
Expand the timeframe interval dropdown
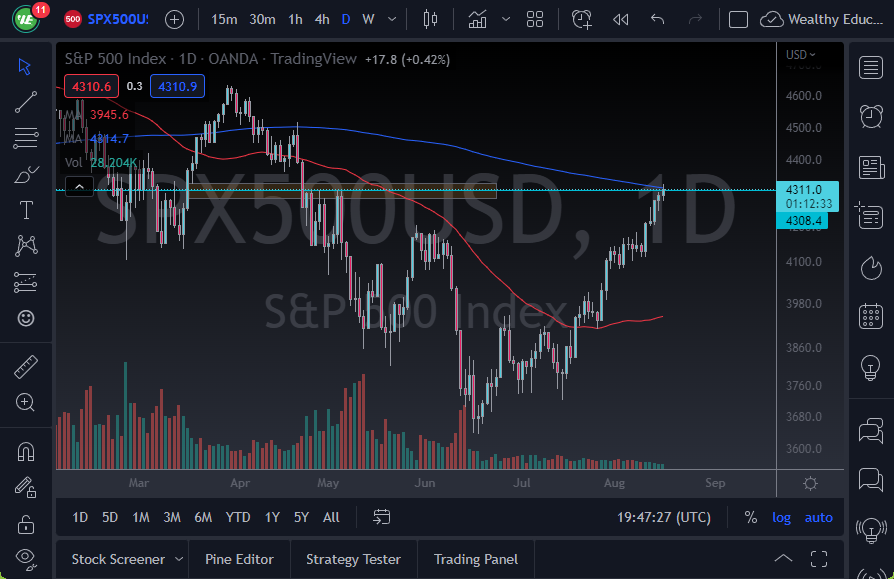pyautogui.click(x=392, y=19)
